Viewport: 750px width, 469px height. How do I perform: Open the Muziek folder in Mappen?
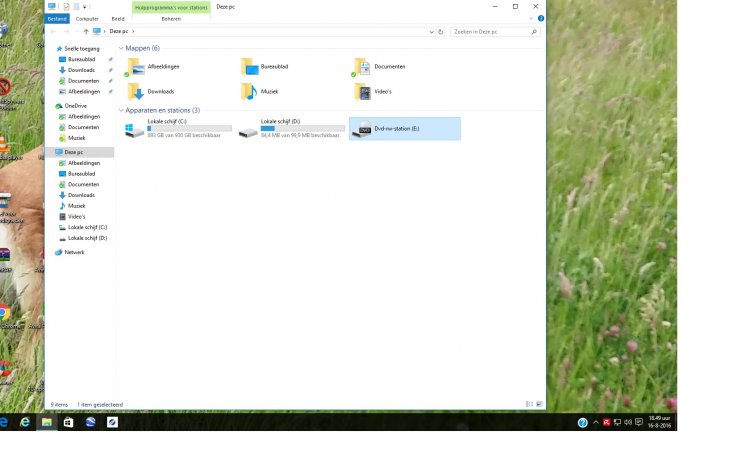coord(260,91)
